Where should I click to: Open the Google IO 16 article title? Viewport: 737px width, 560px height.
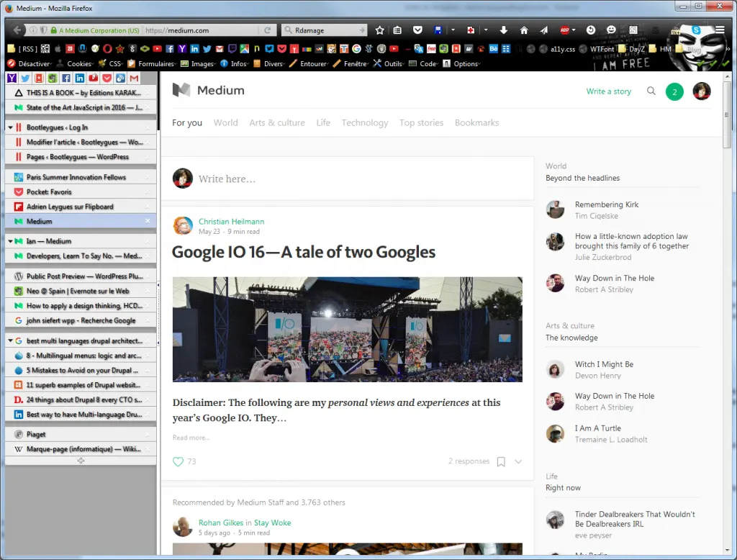click(x=304, y=252)
